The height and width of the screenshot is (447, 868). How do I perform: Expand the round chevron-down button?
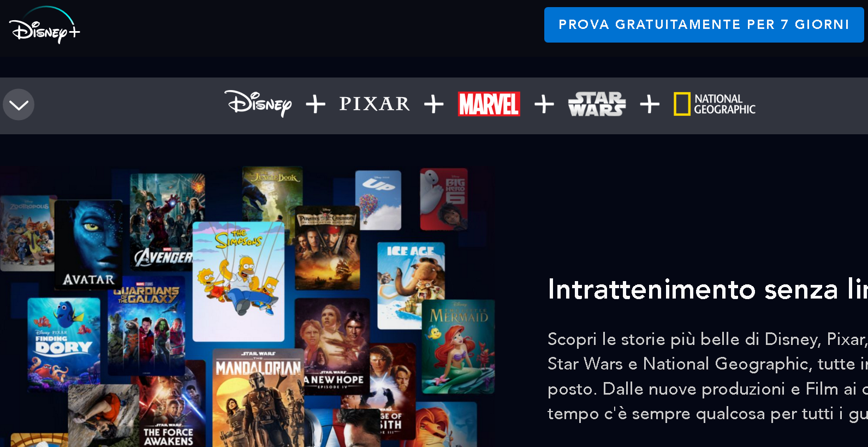(x=19, y=105)
